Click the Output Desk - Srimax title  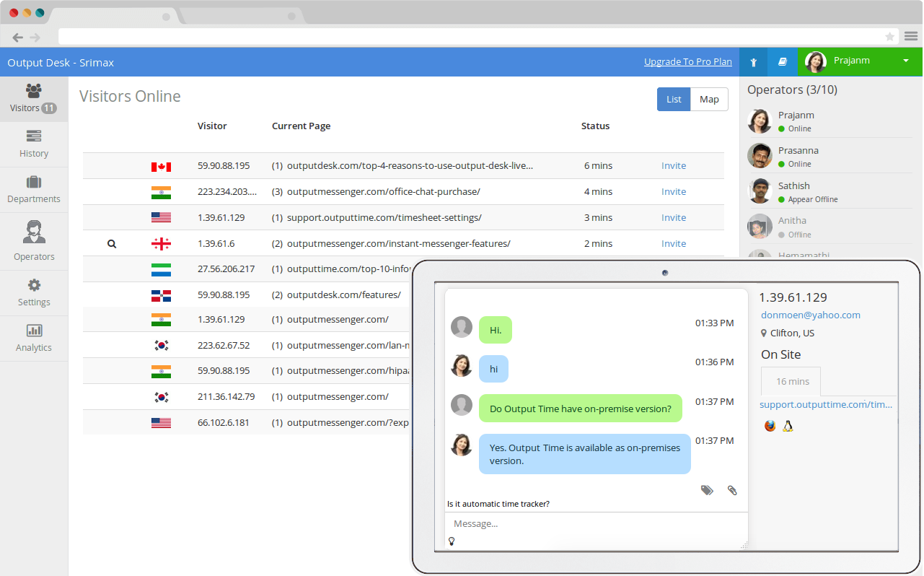coord(61,63)
